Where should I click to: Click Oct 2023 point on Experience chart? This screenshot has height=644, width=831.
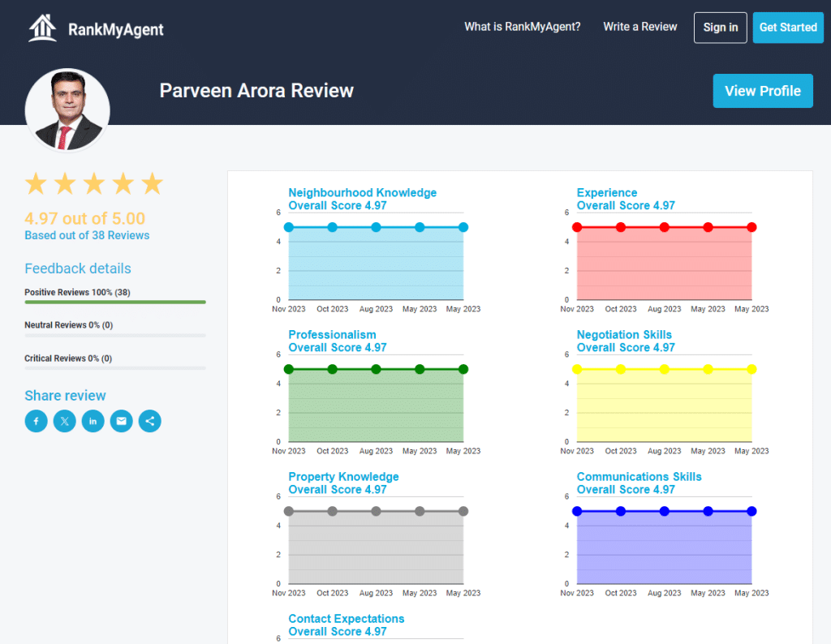(621, 227)
